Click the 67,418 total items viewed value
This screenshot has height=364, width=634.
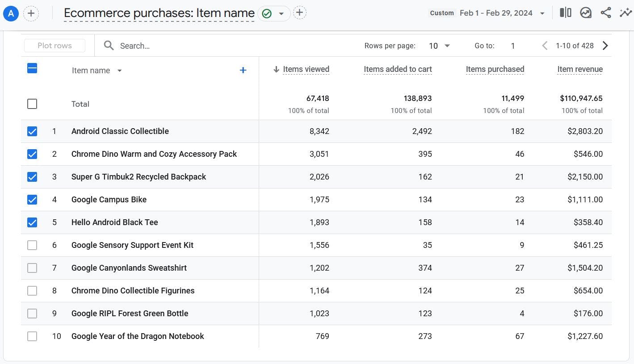click(318, 98)
